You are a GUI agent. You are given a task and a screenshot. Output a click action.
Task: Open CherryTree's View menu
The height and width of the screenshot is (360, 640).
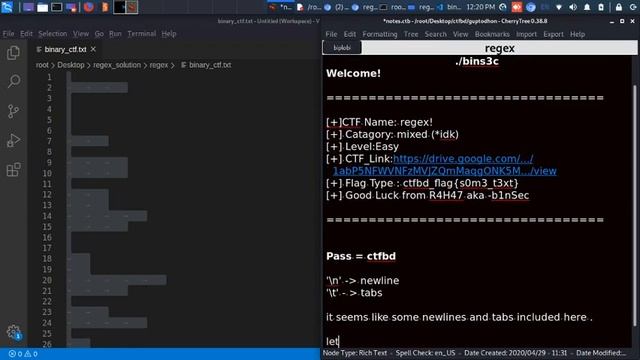(x=460, y=34)
